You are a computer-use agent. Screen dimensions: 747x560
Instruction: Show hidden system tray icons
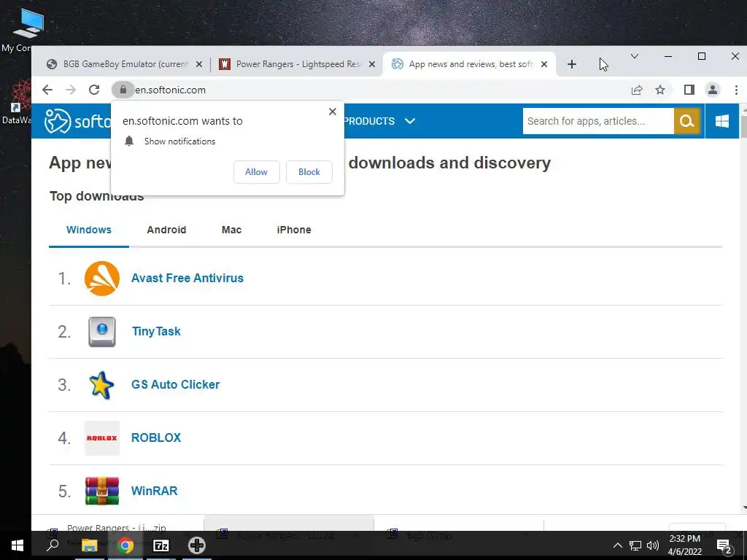[617, 545]
